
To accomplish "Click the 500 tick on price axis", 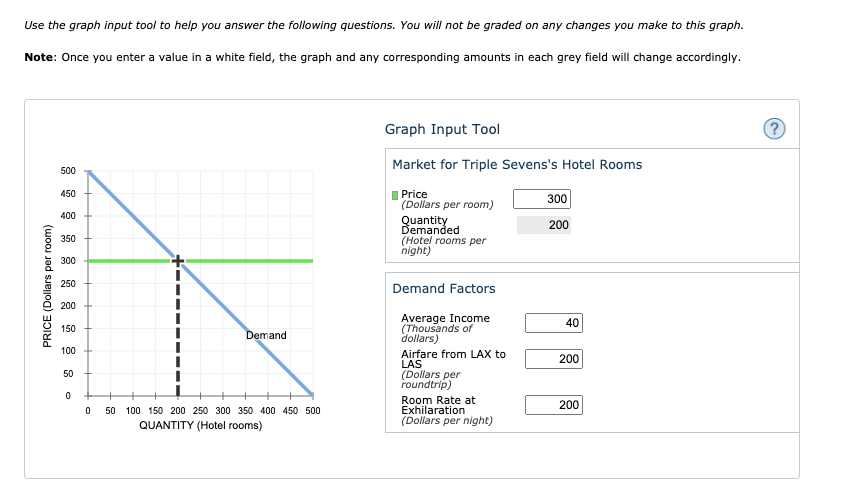I will pyautogui.click(x=68, y=171).
